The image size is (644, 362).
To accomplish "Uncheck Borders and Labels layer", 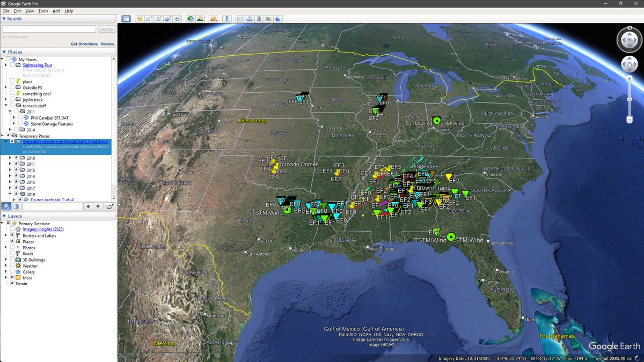I will (12, 236).
